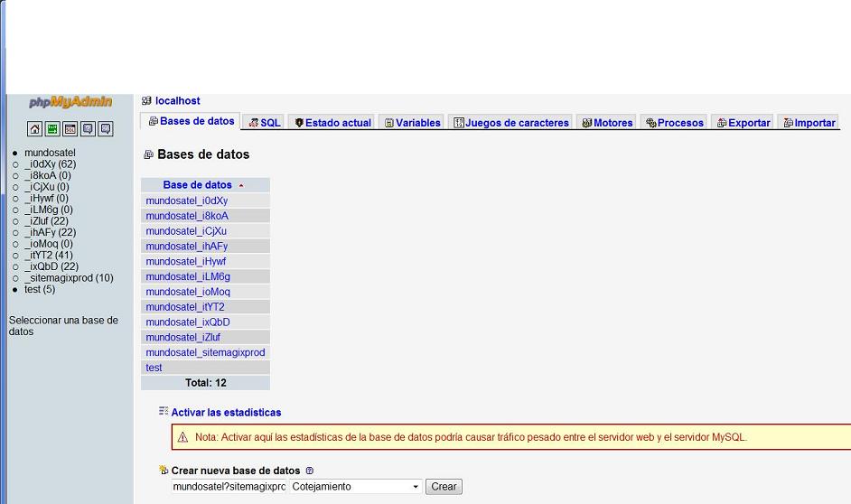Viewport: 851px width, 504px height.
Task: Select test (5) in sidebar
Action: [x=40, y=289]
